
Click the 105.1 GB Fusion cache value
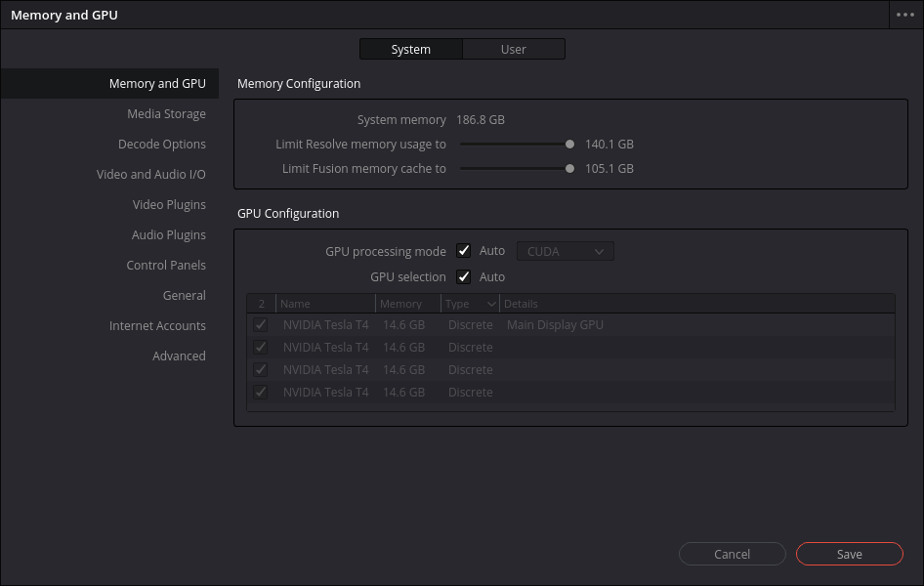pos(609,168)
